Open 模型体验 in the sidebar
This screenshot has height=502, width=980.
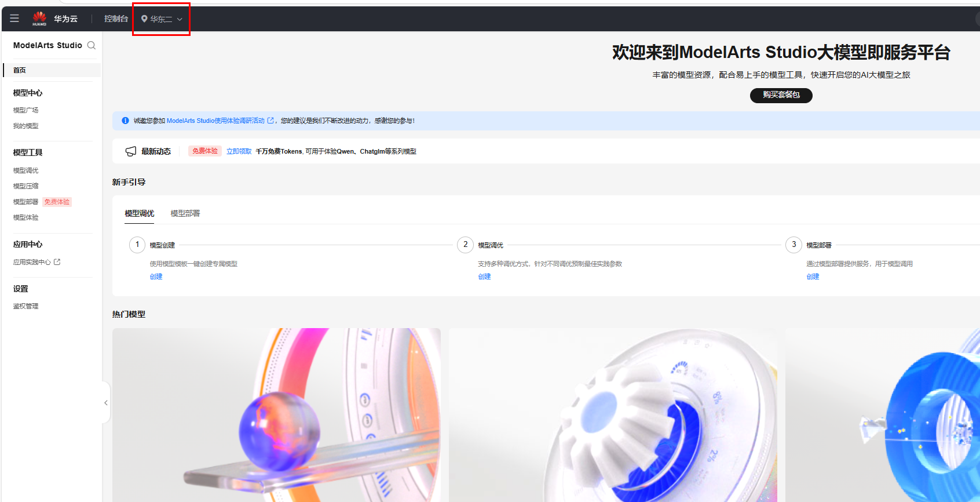tap(26, 217)
